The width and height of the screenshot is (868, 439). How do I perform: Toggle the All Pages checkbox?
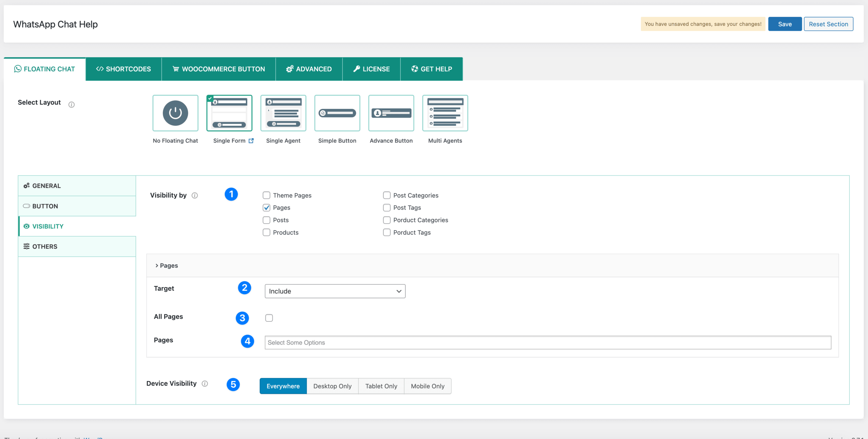(269, 318)
